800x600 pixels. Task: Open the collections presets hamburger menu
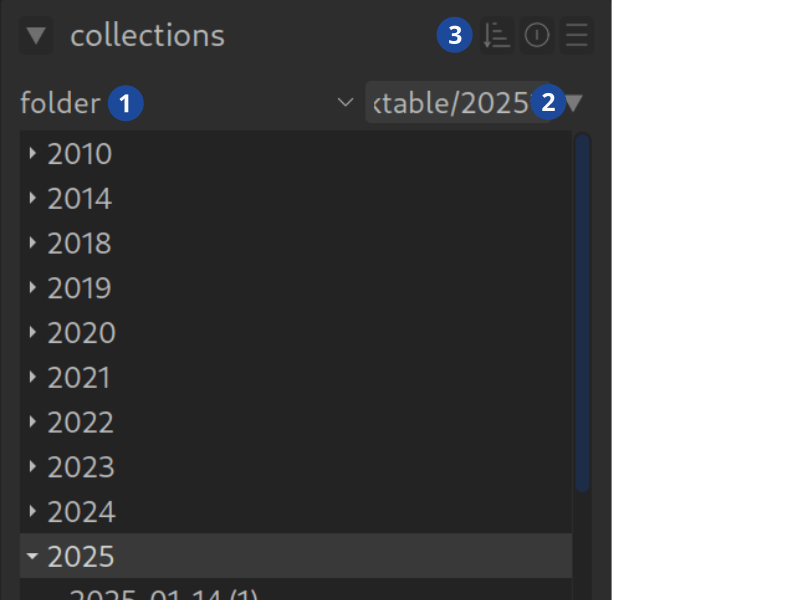click(x=576, y=36)
